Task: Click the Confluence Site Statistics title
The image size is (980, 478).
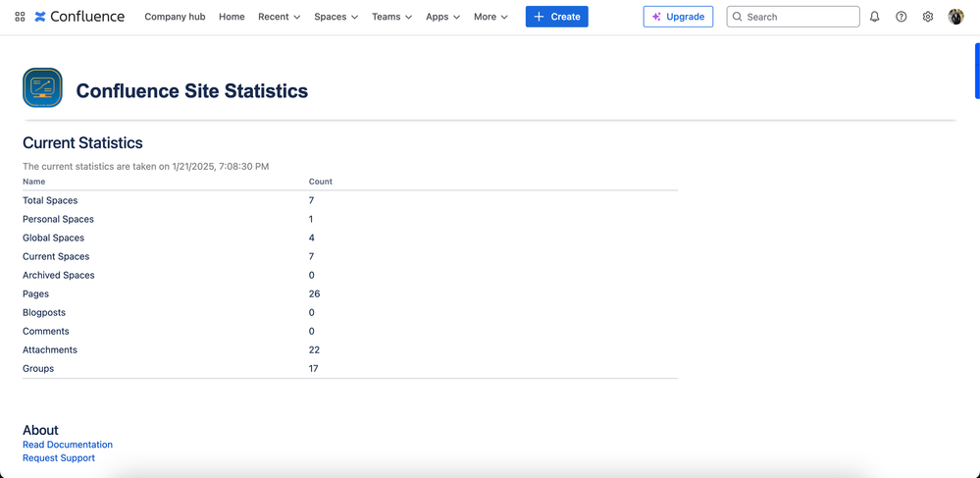Action: coord(192,90)
